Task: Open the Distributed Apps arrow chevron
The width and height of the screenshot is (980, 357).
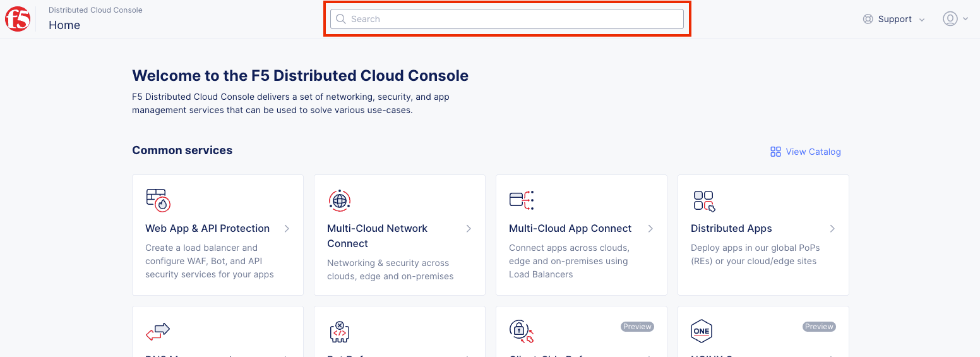Action: click(x=832, y=229)
